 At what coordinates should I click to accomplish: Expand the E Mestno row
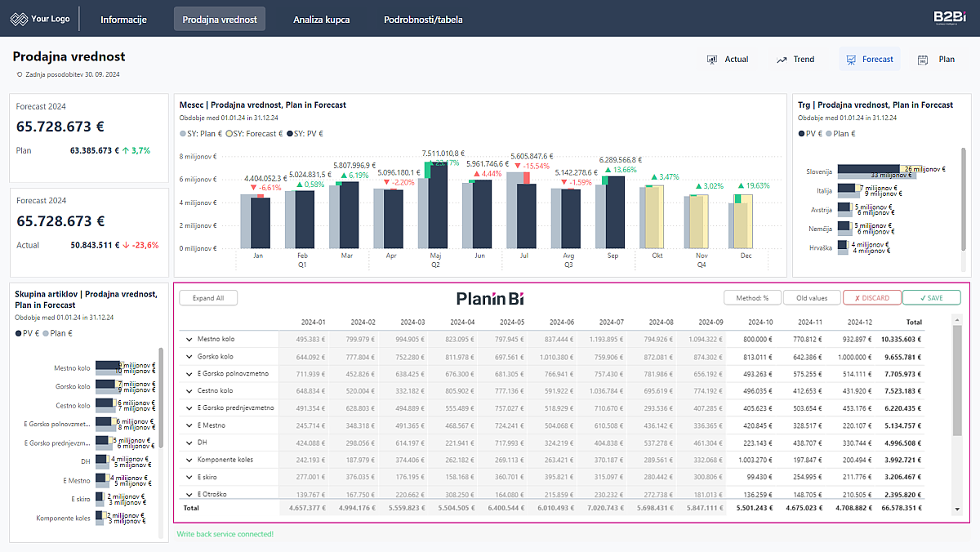[x=189, y=425]
